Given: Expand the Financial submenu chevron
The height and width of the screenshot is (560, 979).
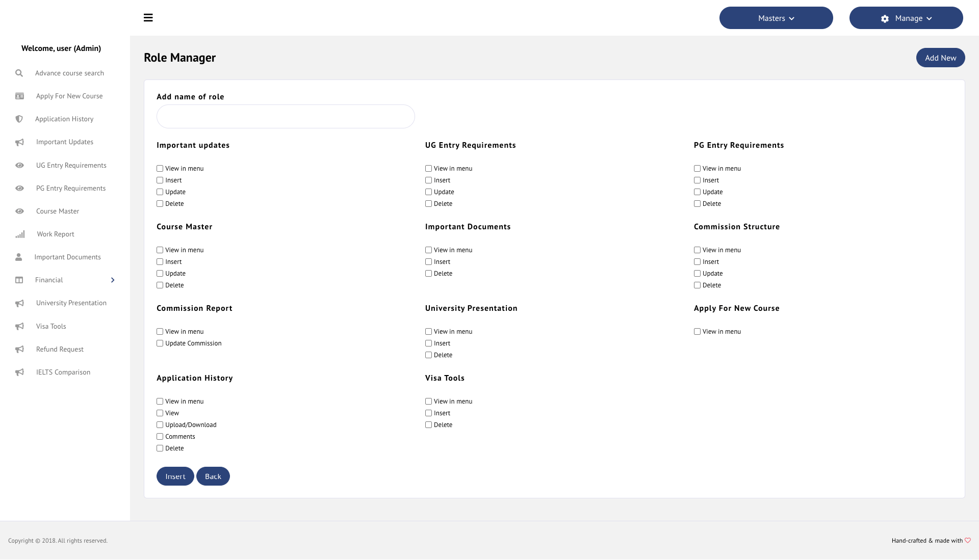Looking at the screenshot, I should (113, 280).
